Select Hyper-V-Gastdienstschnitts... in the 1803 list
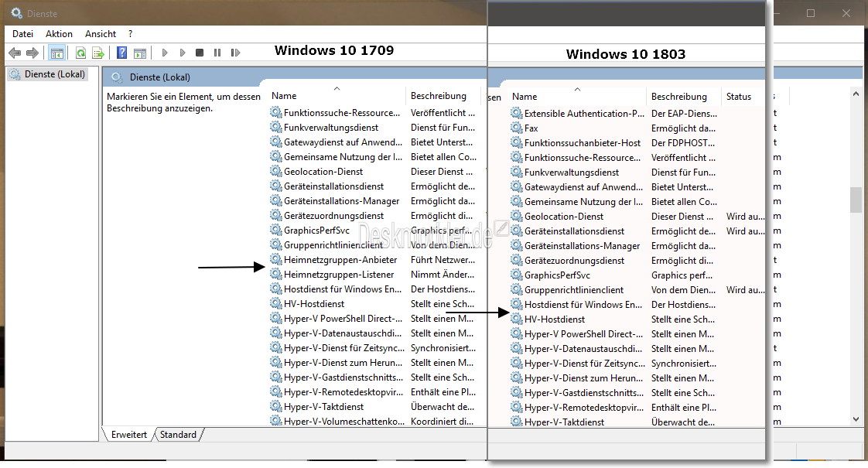 point(584,393)
